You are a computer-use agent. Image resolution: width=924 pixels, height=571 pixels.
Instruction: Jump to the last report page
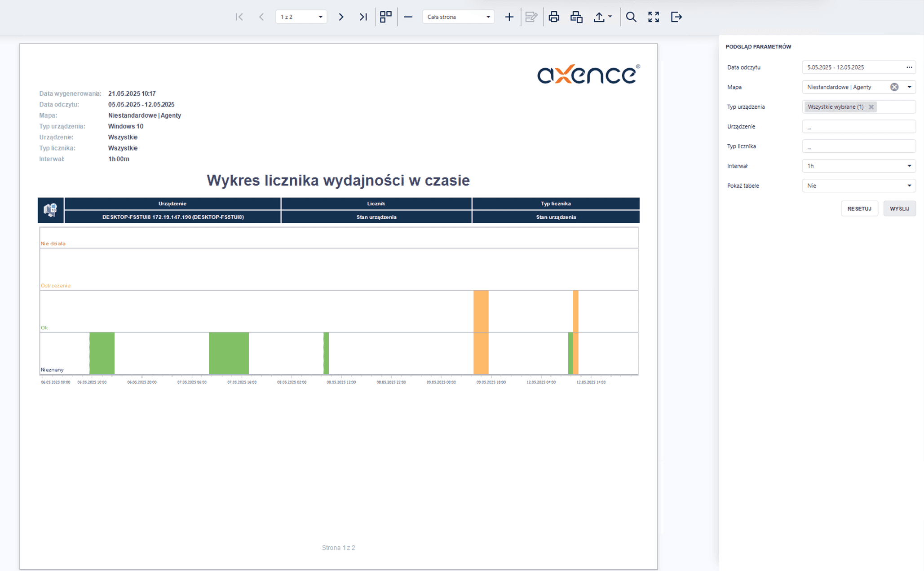[363, 17]
